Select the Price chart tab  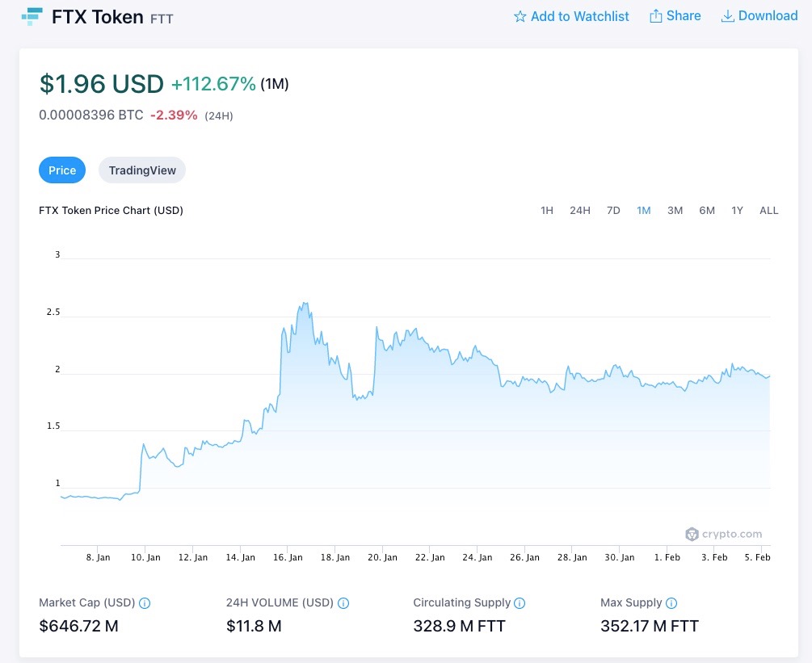62,170
